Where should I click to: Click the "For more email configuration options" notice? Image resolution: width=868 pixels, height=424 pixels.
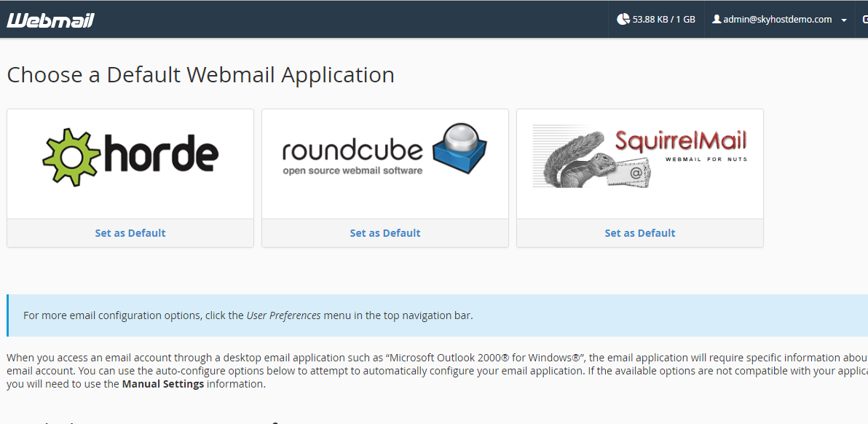(438, 315)
